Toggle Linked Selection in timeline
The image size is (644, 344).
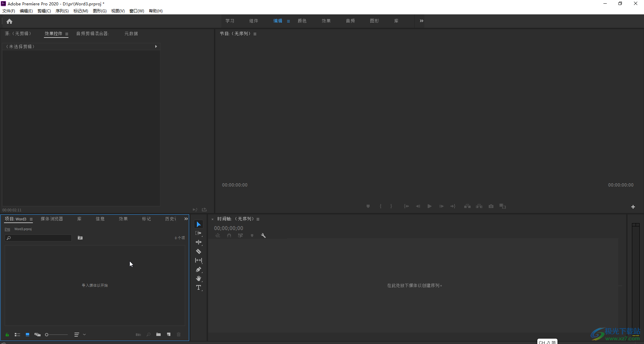pyautogui.click(x=240, y=235)
